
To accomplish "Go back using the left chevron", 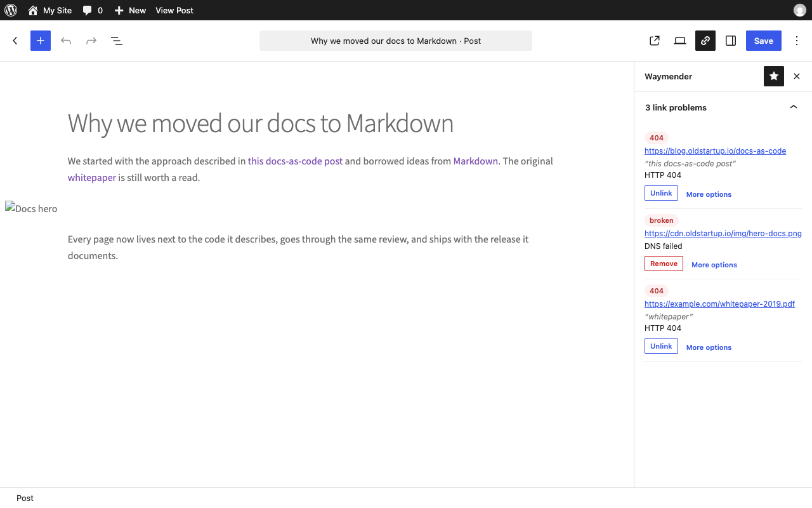I will (x=15, y=41).
